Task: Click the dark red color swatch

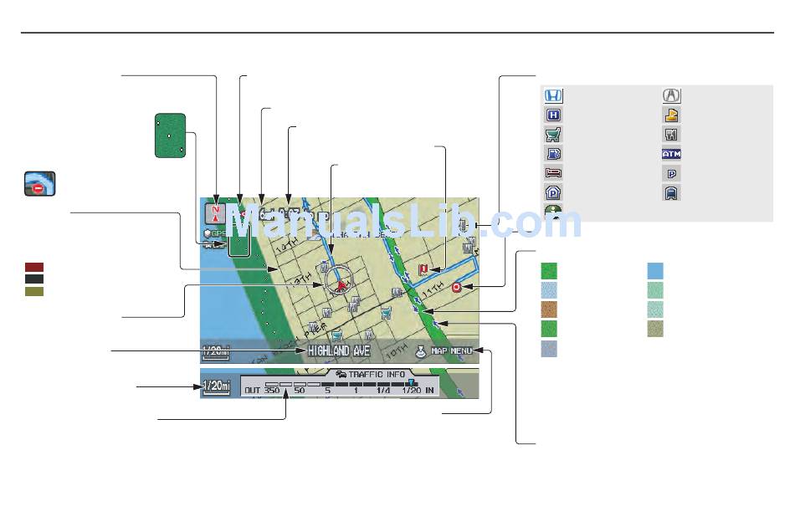Action: 34,267
